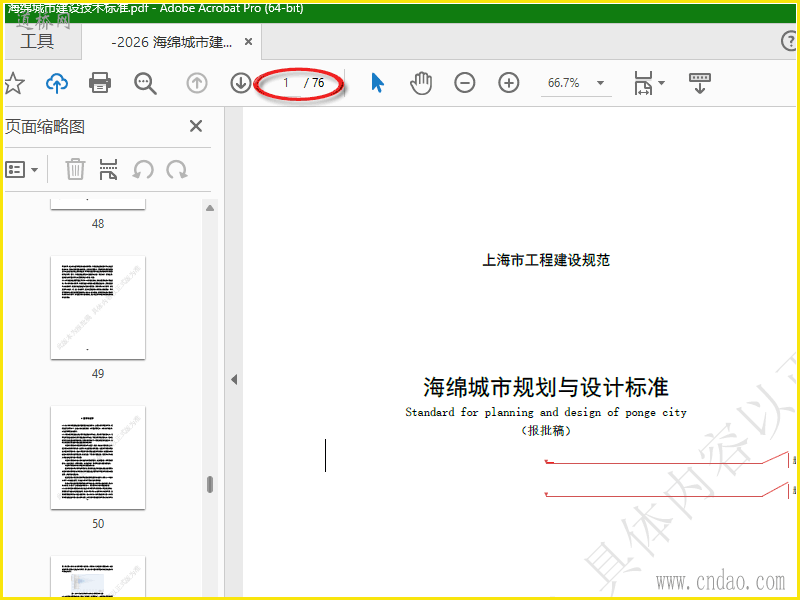The height and width of the screenshot is (600, 800).
Task: Upload file to cloud icon
Action: coord(57,83)
